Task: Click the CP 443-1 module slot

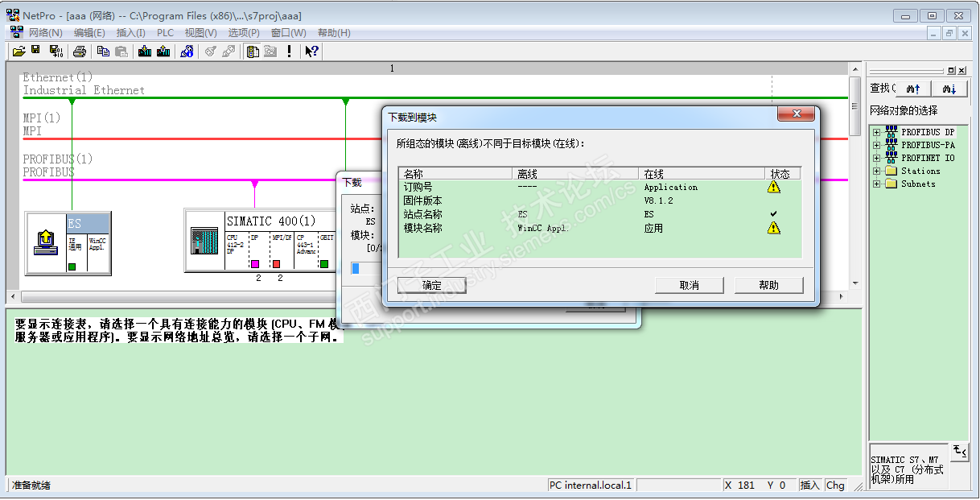Action: 307,251
